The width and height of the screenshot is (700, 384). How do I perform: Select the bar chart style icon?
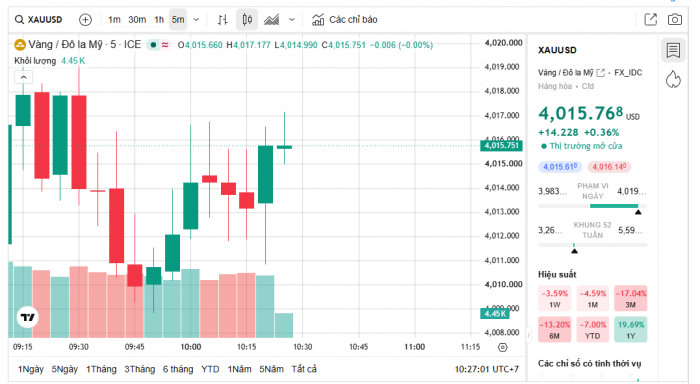(x=222, y=20)
